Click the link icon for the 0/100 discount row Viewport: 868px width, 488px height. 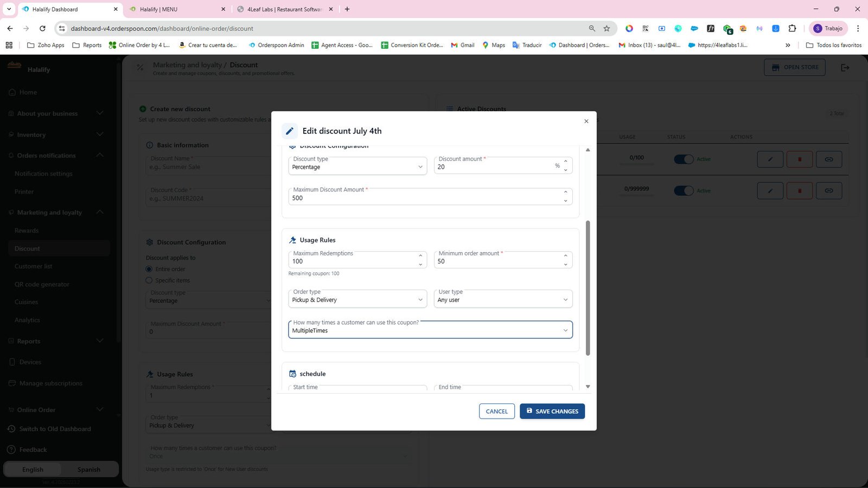click(829, 159)
